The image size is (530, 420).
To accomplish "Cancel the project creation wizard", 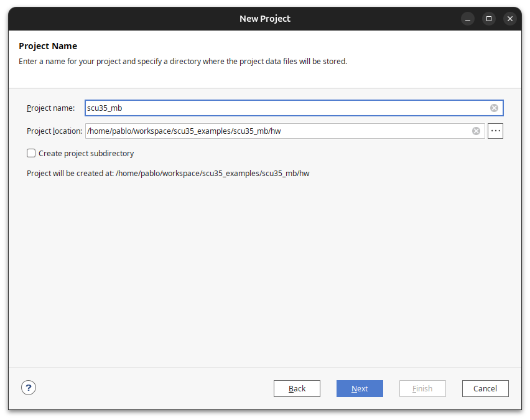I will pos(485,388).
